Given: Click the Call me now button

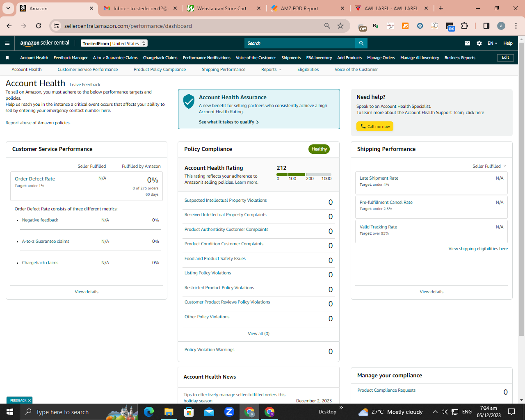Looking at the screenshot, I should point(375,126).
